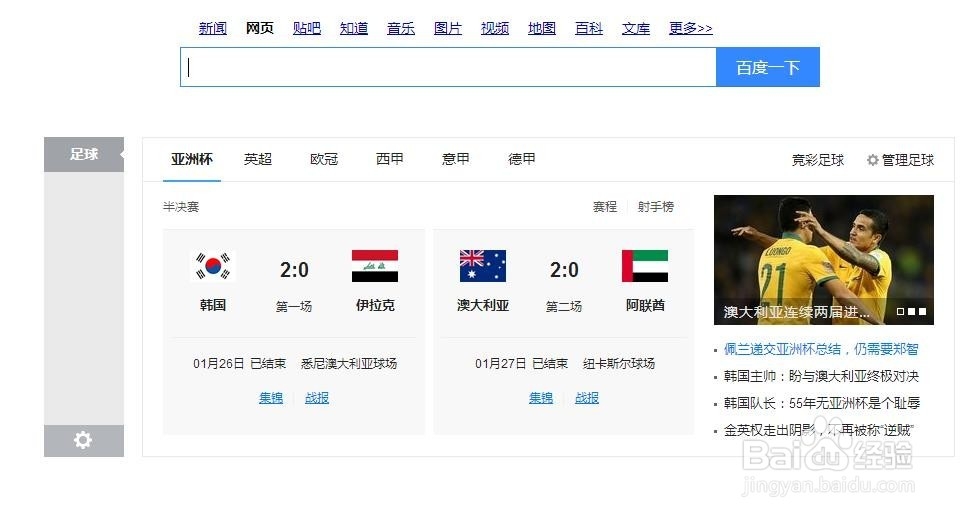Open the 新闻 navigation link
Screen dimensions: 967x519
coord(213,28)
